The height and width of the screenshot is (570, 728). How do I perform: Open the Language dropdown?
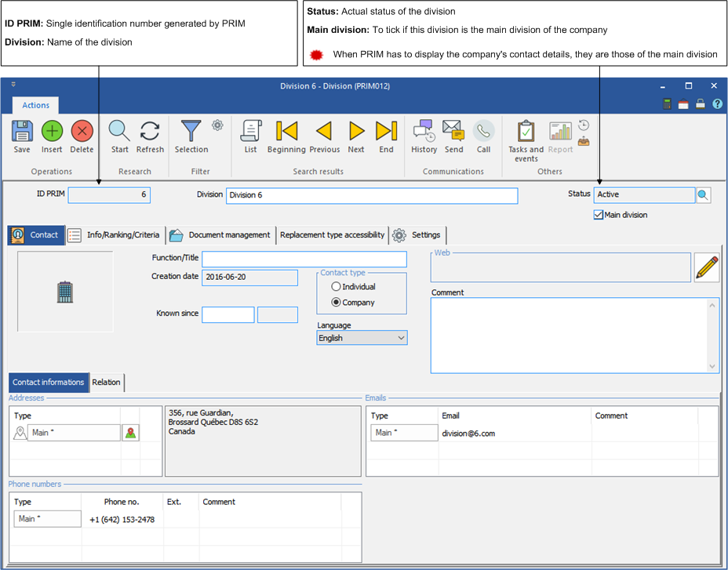(x=362, y=338)
